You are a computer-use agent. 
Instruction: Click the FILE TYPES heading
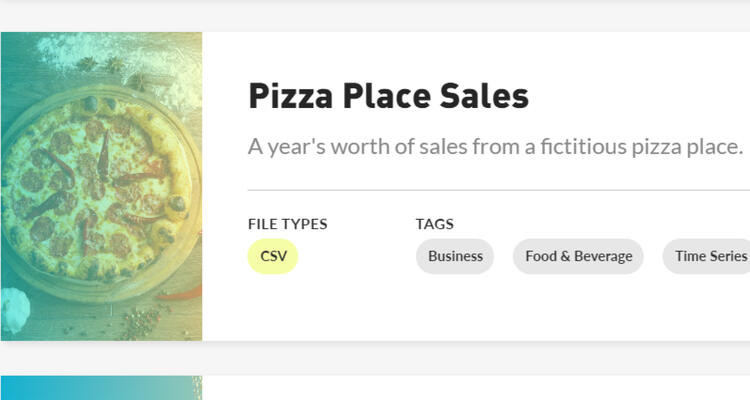click(x=287, y=224)
